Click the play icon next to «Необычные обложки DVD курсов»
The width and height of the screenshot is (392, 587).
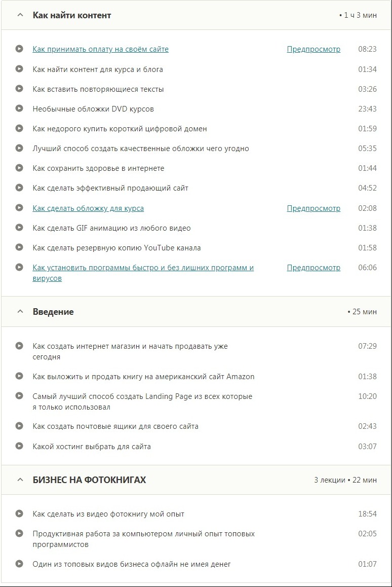pyautogui.click(x=20, y=109)
